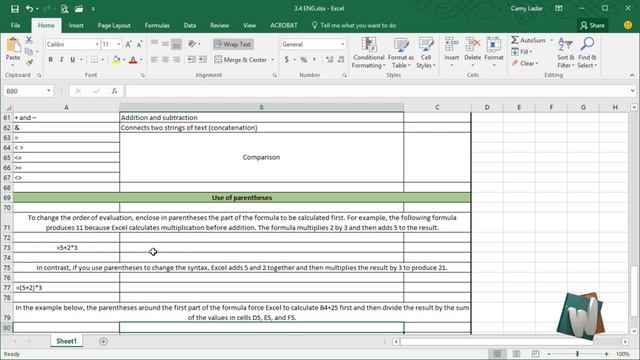640x360 pixels.
Task: Click the Borders icon
Action: (x=94, y=60)
